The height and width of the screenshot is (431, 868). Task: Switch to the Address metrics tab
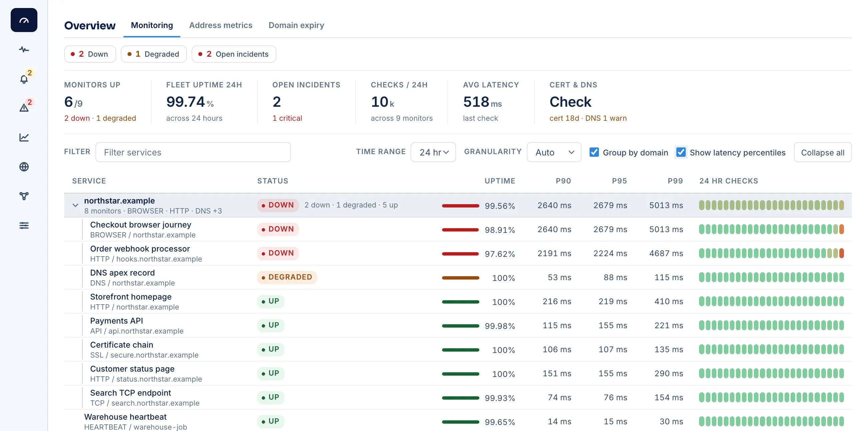click(221, 25)
